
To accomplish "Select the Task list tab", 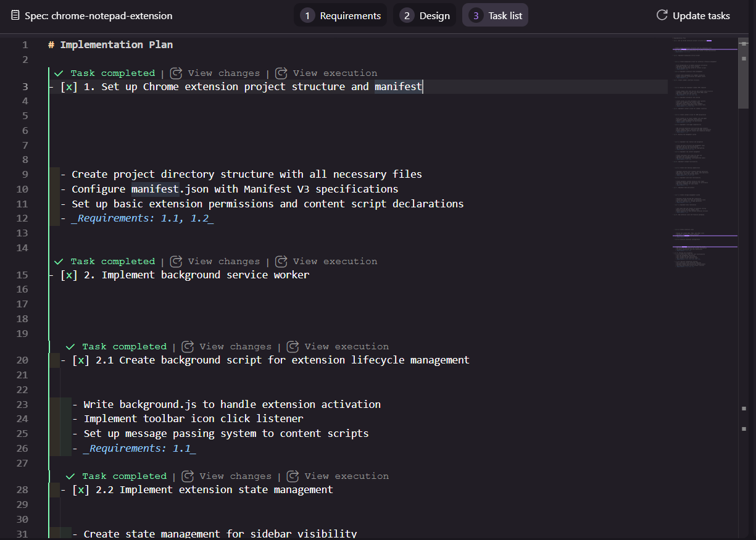I will pyautogui.click(x=495, y=15).
